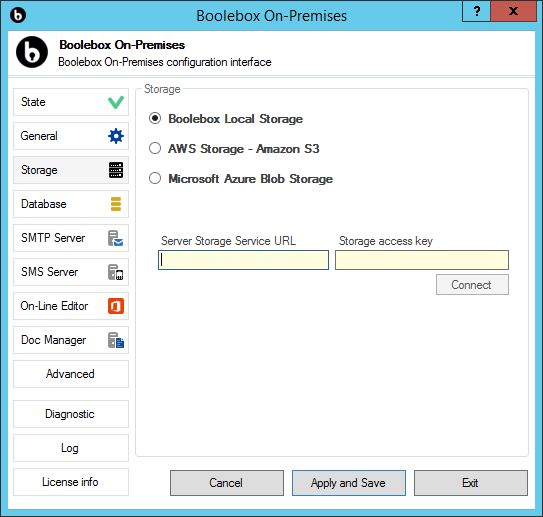Open the General settings section
543x517 pixels.
pyautogui.click(x=71, y=136)
